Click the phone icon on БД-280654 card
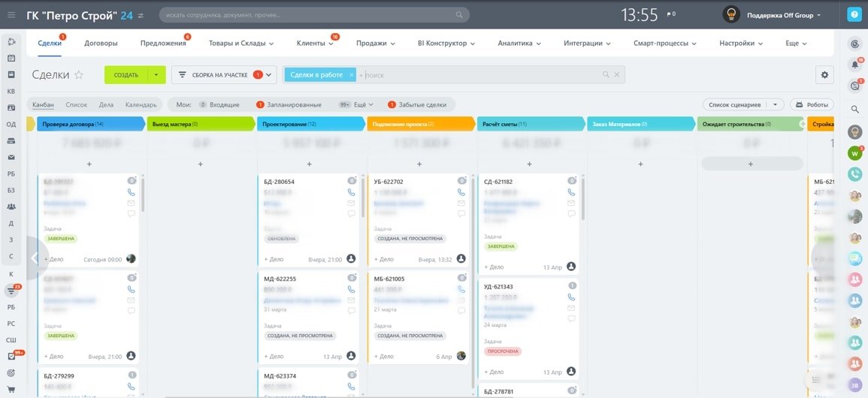Image resolution: width=868 pixels, height=398 pixels. (x=351, y=191)
